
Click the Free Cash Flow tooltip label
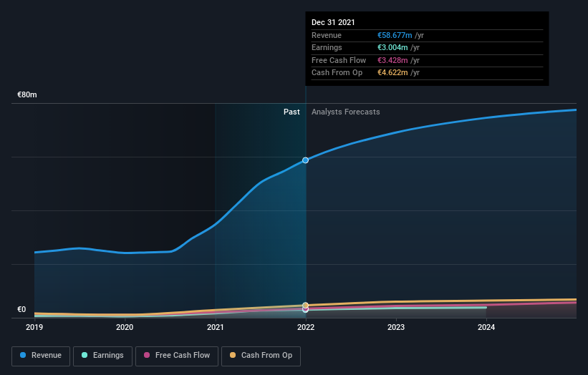(x=339, y=60)
